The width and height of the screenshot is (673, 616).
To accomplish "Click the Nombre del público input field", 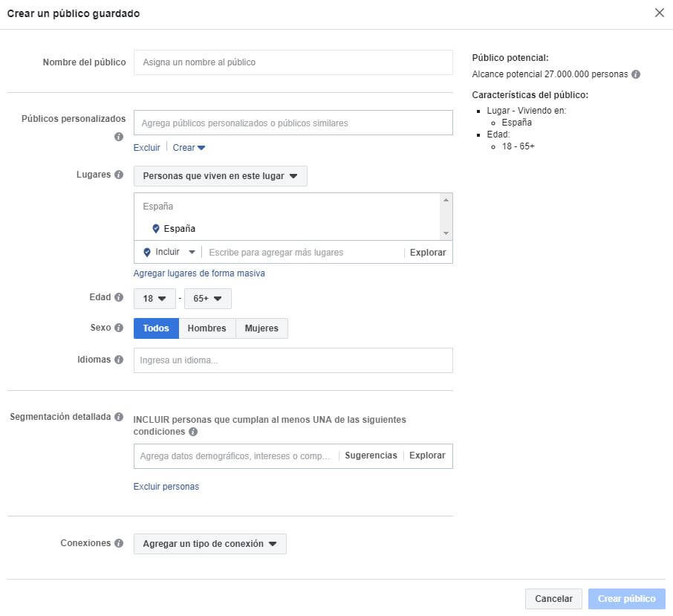I will (x=293, y=62).
